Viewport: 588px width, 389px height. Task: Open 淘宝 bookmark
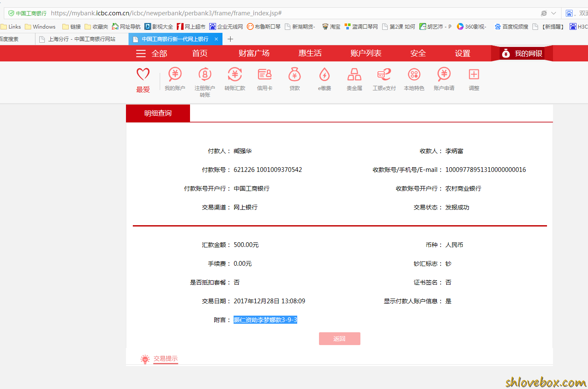pos(331,26)
